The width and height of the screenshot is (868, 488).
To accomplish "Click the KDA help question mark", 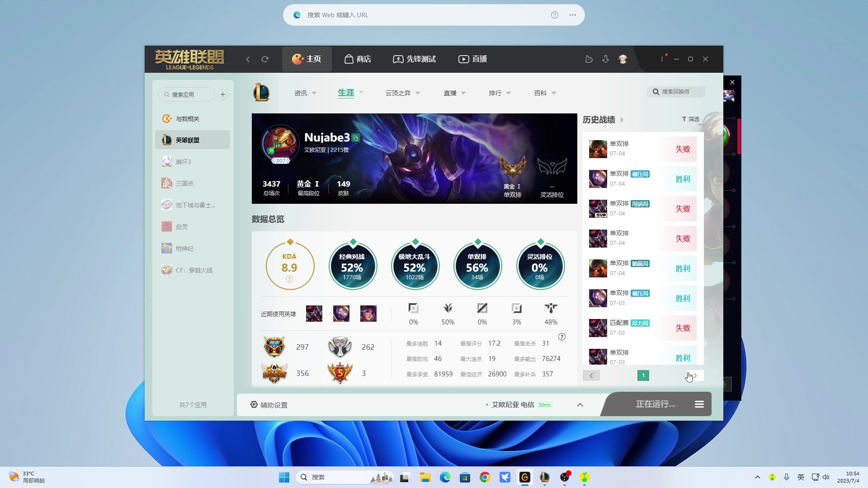I will coord(289,279).
